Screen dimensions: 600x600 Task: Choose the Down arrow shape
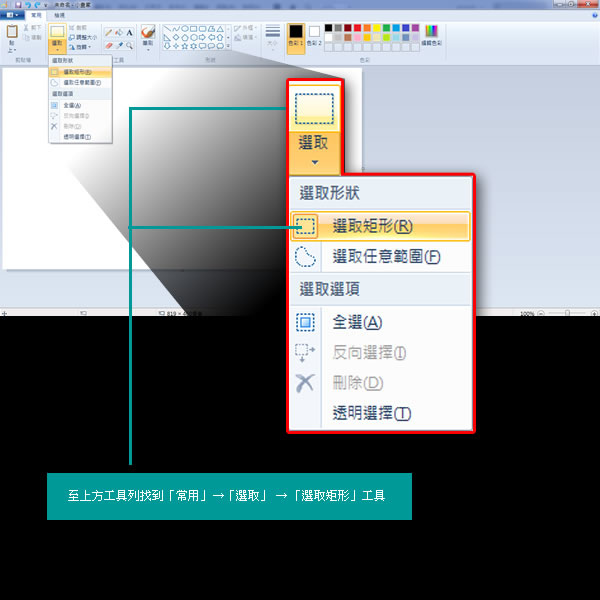(x=167, y=46)
